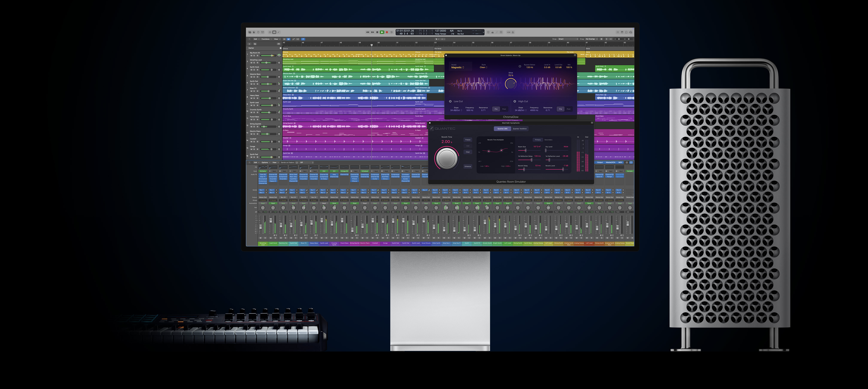Switch to the Quantec YardStick tab
868x389 pixels.
(520, 129)
